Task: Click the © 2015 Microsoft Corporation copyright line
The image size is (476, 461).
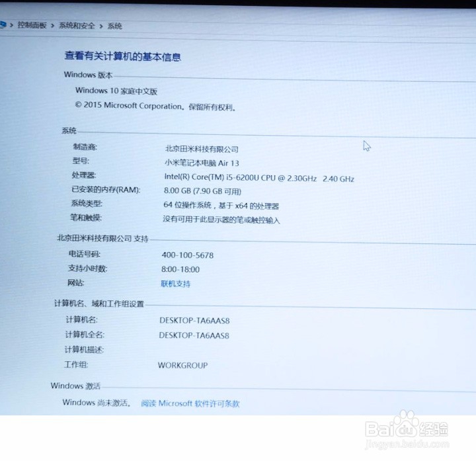Action: (155, 106)
